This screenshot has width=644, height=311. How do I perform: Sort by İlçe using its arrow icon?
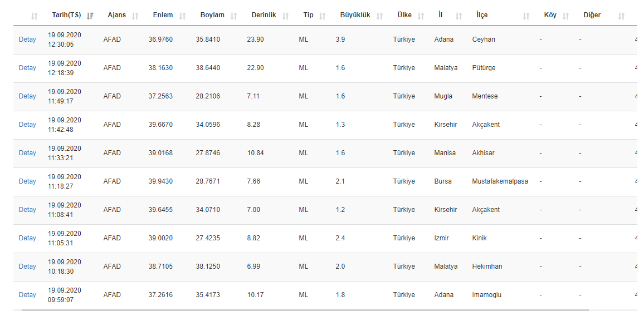[x=526, y=16]
